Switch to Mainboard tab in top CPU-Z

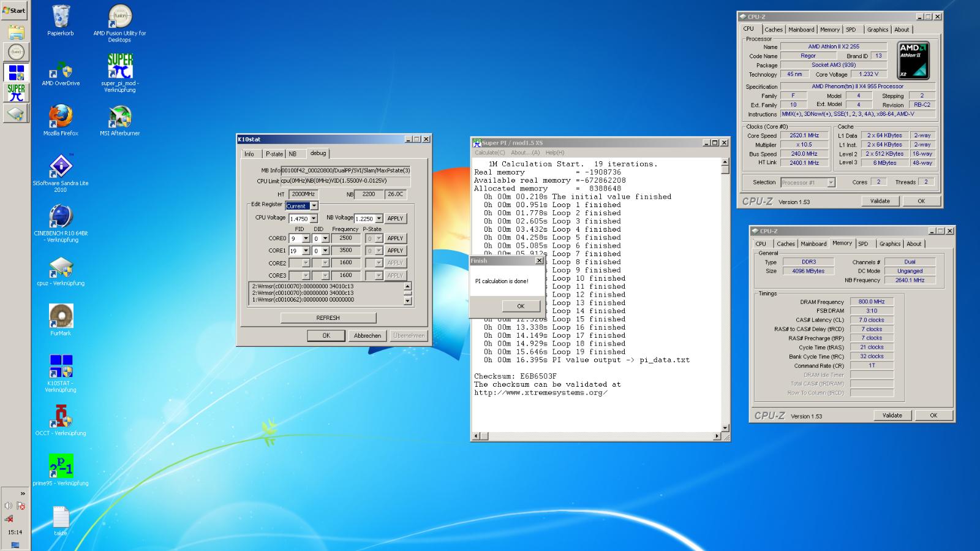(x=801, y=29)
